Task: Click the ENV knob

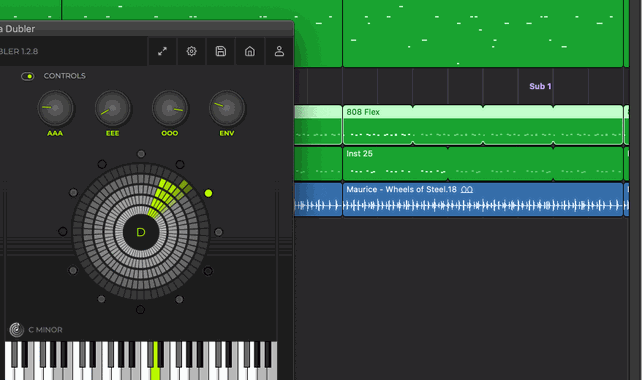Action: [x=227, y=109]
